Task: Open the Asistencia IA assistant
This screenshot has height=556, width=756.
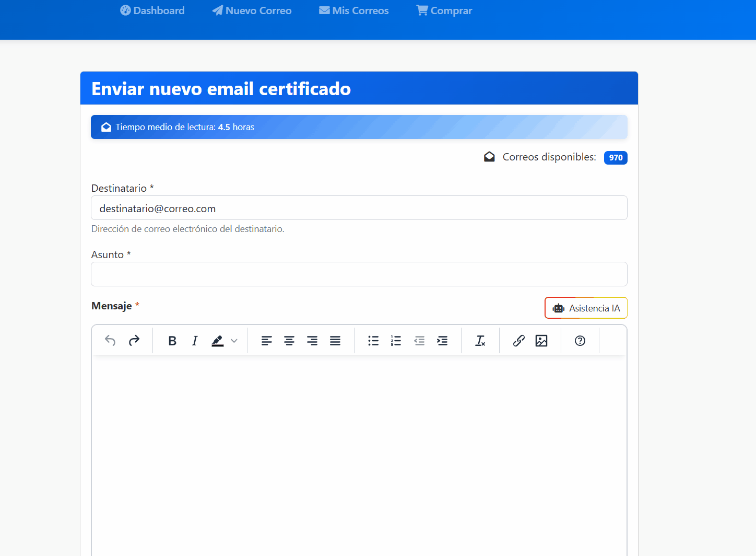Action: pos(586,308)
